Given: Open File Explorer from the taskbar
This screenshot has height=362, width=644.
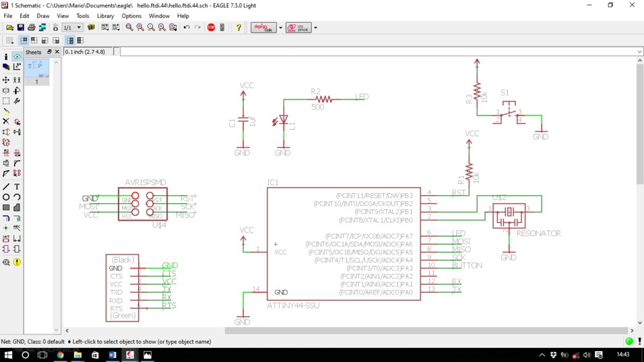Looking at the screenshot, I should click(77, 355).
